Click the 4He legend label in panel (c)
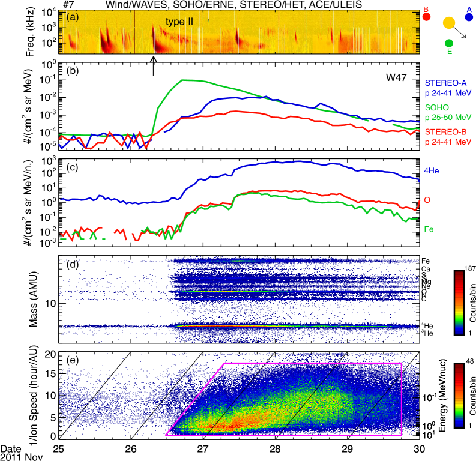476x461 pixels. tap(432, 171)
